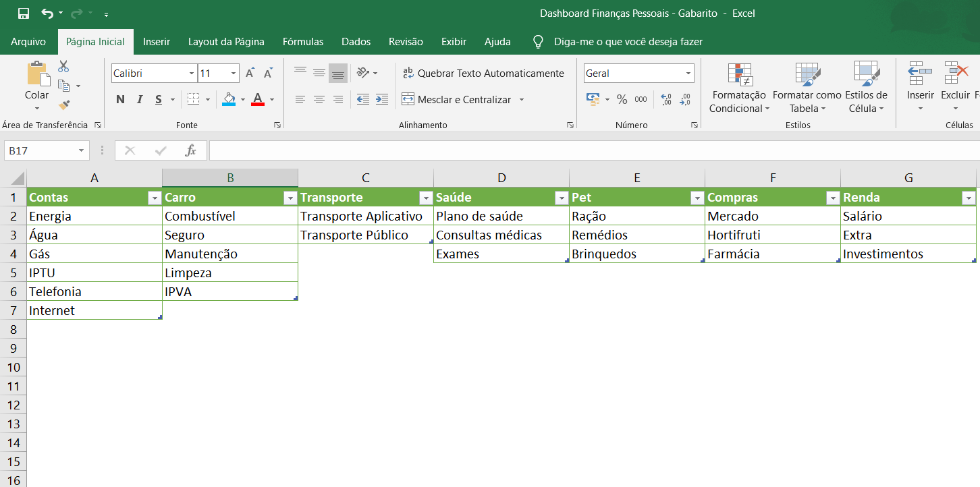This screenshot has width=980, height=487.
Task: Open the font name Calibri combo box
Action: click(x=154, y=74)
